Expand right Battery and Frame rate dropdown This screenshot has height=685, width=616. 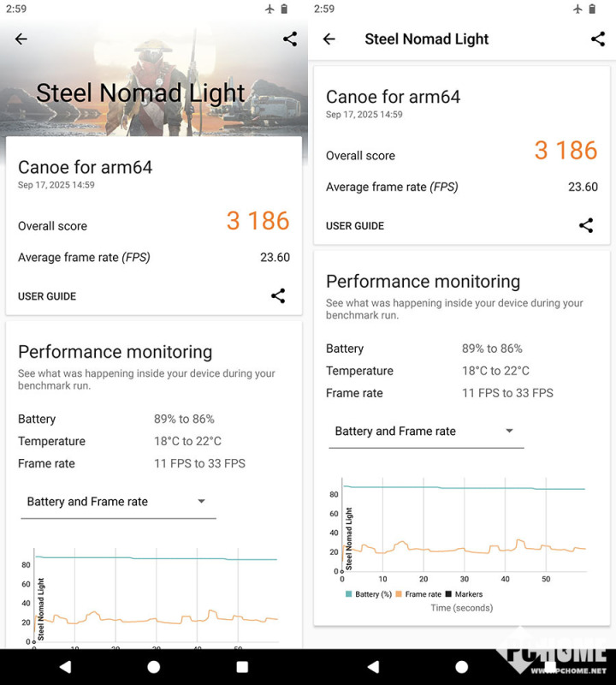click(x=426, y=432)
